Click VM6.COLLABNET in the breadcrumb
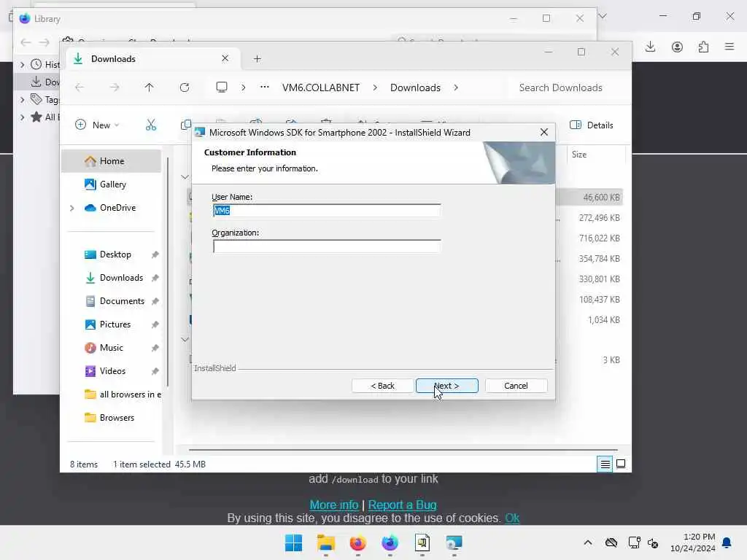747x560 pixels. point(321,87)
